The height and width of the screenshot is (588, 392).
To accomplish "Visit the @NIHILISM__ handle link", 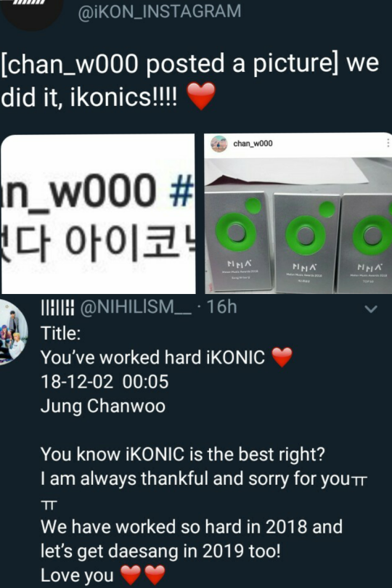I will pos(136,307).
